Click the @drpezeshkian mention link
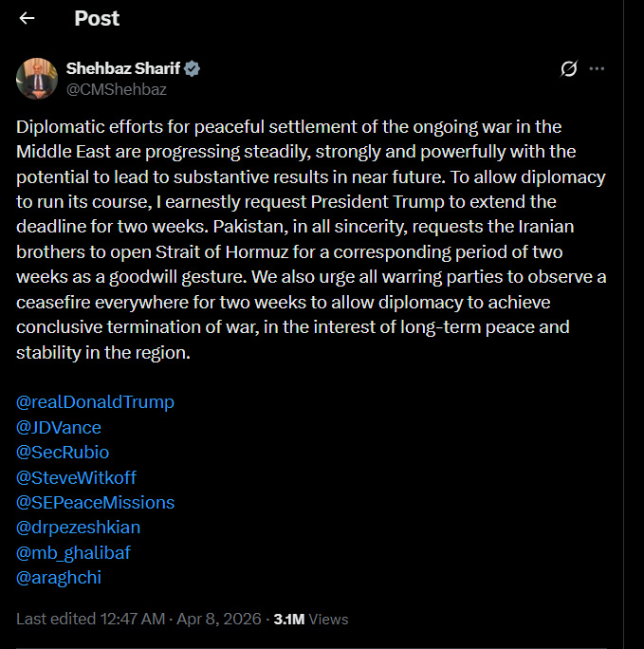644x649 pixels. pyautogui.click(x=78, y=527)
